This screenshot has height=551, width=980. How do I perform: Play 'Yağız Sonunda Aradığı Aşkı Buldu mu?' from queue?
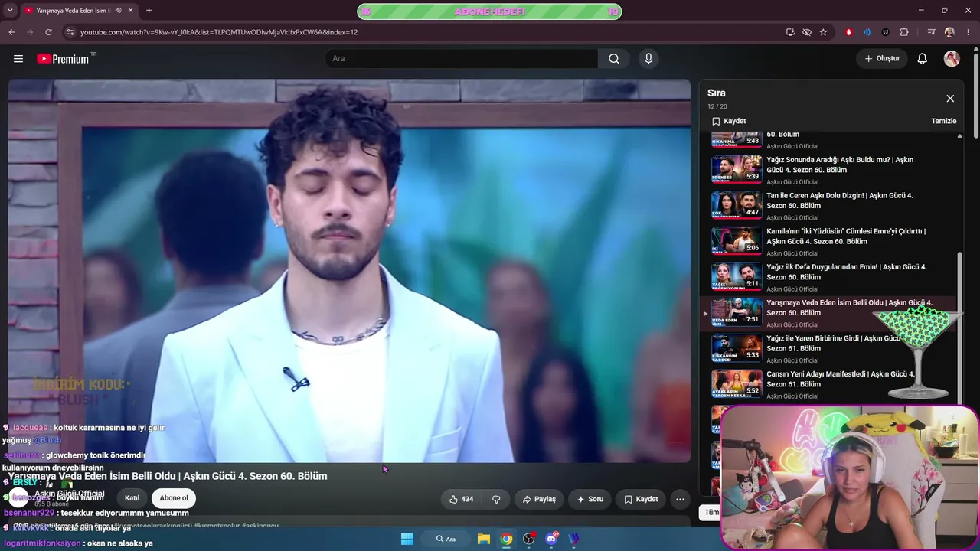pyautogui.click(x=840, y=165)
